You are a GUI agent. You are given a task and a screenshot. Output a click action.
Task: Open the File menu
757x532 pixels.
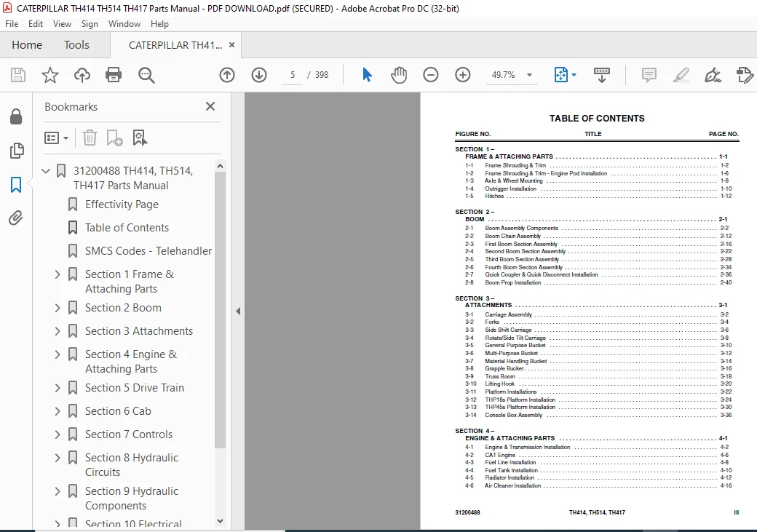pos(12,24)
